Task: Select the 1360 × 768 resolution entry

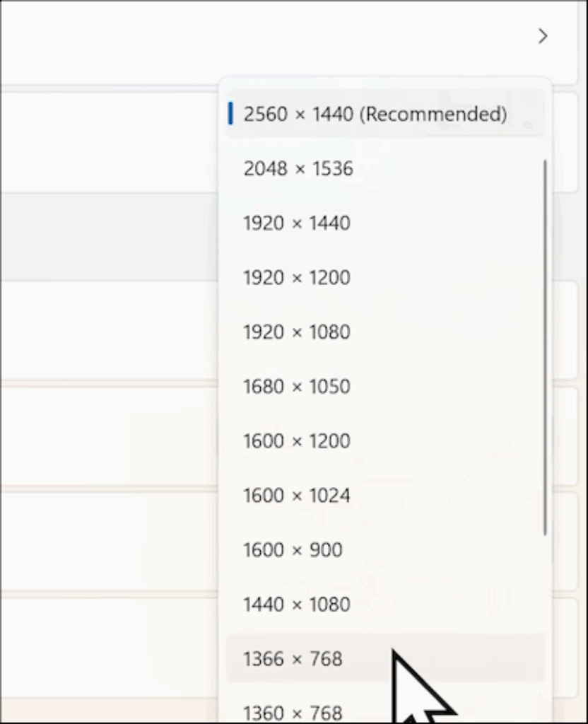Action: (293, 712)
